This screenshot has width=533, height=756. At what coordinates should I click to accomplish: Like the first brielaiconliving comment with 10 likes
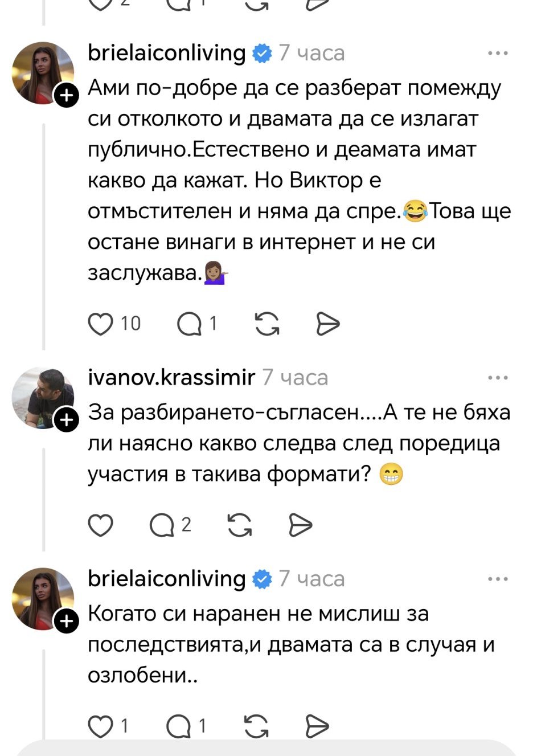click(101, 324)
